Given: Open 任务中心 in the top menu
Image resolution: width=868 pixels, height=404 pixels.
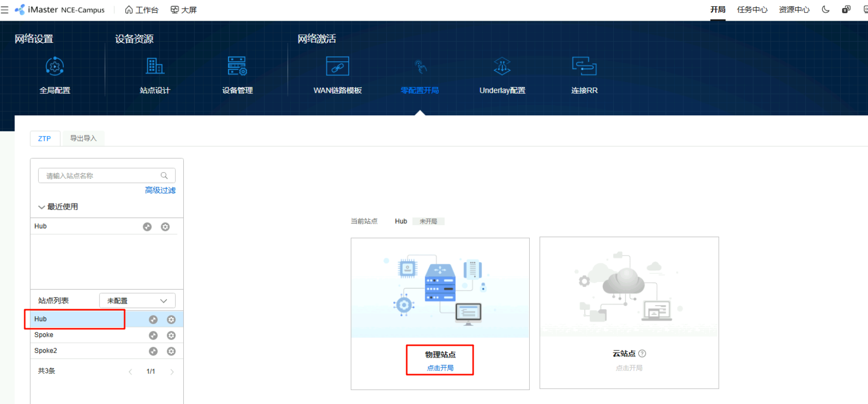Looking at the screenshot, I should point(752,10).
